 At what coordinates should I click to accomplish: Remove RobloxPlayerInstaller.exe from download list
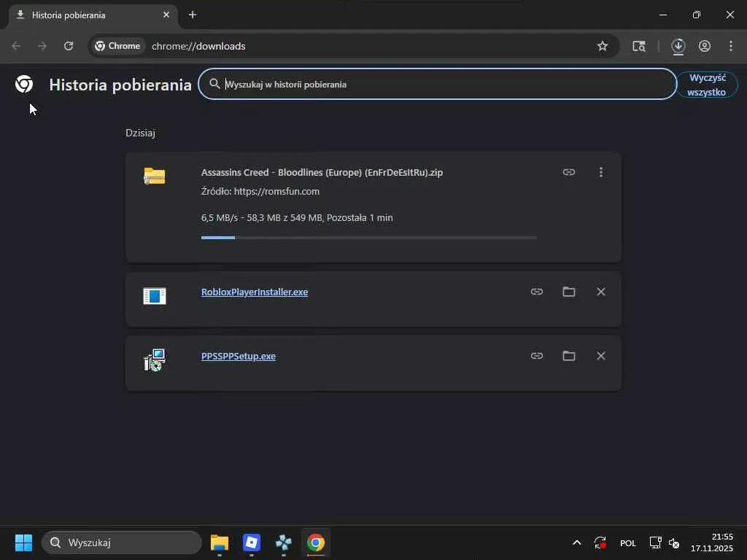tap(601, 292)
